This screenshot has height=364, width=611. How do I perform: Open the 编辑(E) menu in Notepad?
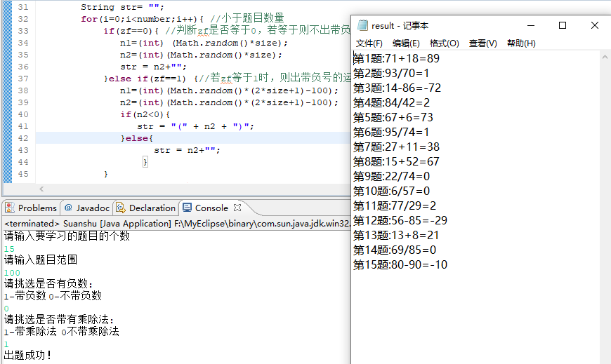(x=406, y=43)
